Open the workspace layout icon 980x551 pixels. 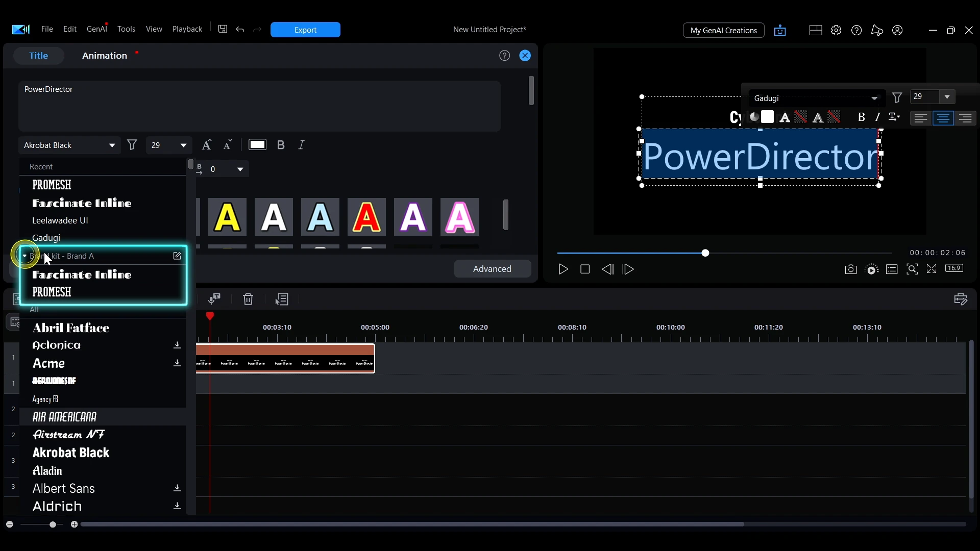click(816, 30)
